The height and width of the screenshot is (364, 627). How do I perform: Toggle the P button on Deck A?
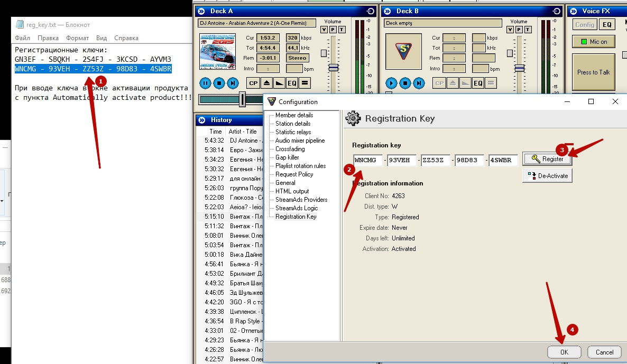(x=333, y=30)
